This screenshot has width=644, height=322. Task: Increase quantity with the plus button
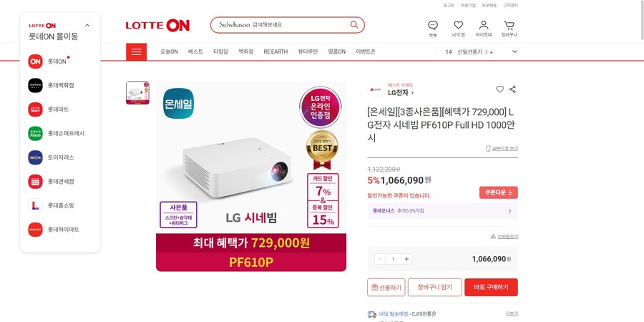point(406,259)
